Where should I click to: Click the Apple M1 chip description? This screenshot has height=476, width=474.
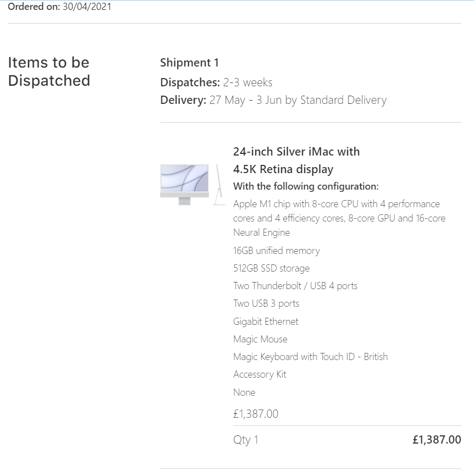[x=339, y=218]
